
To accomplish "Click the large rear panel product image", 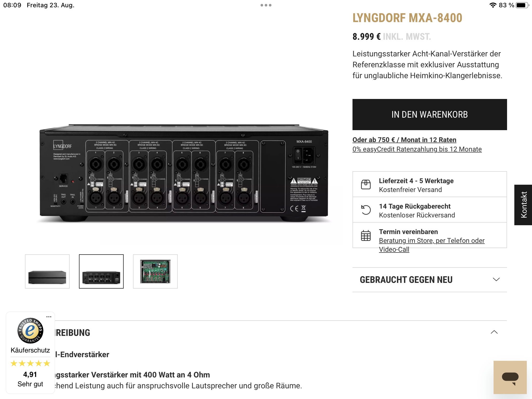I will coord(184,173).
